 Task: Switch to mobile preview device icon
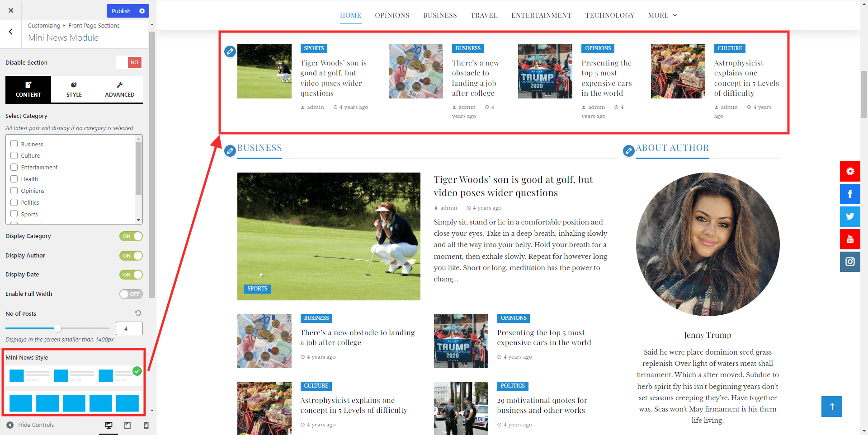coord(146,426)
